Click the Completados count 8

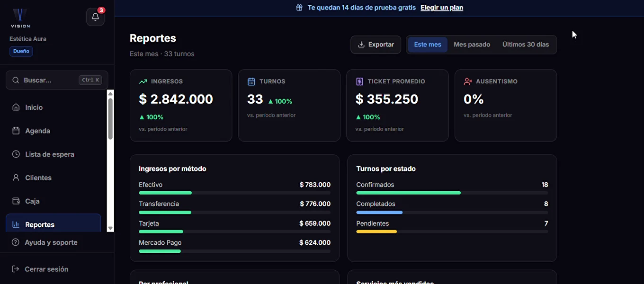tap(546, 204)
